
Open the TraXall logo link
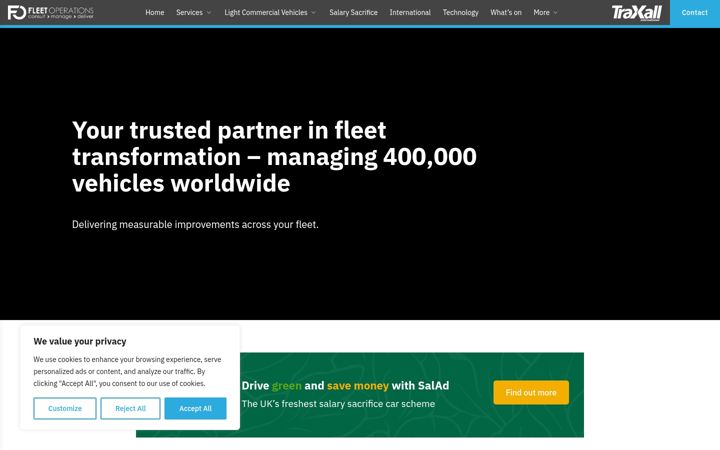(636, 12)
